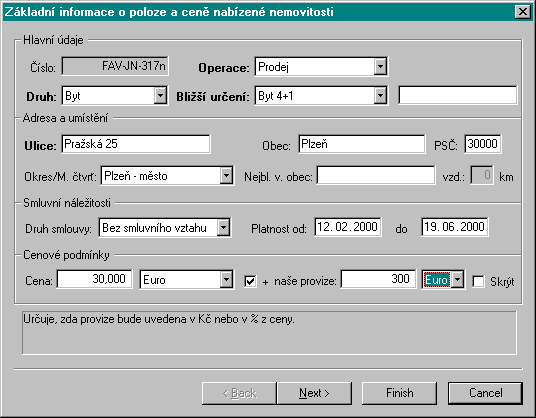Expand the Okres/M. čtvrť dropdown
The image size is (536, 418).
226,176
